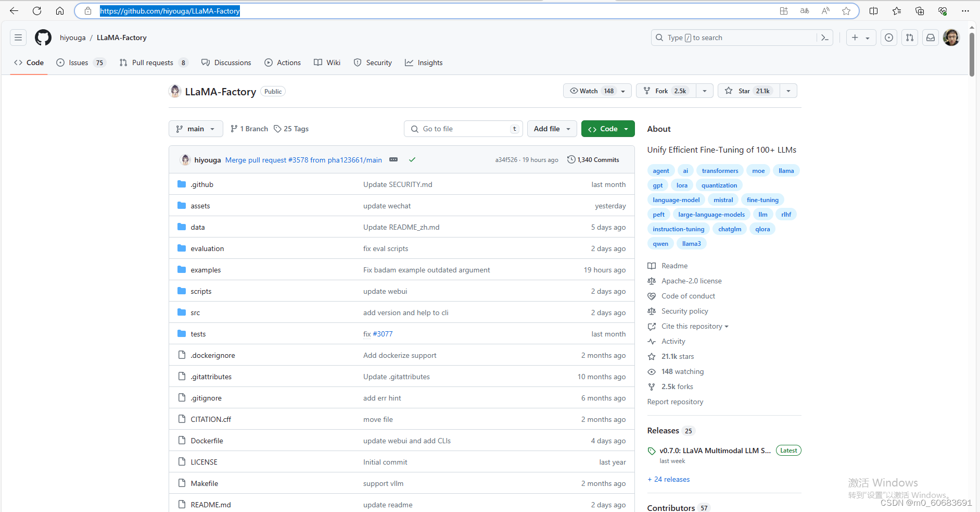Open browser split screen icon
The image size is (980, 512).
pos(874,11)
